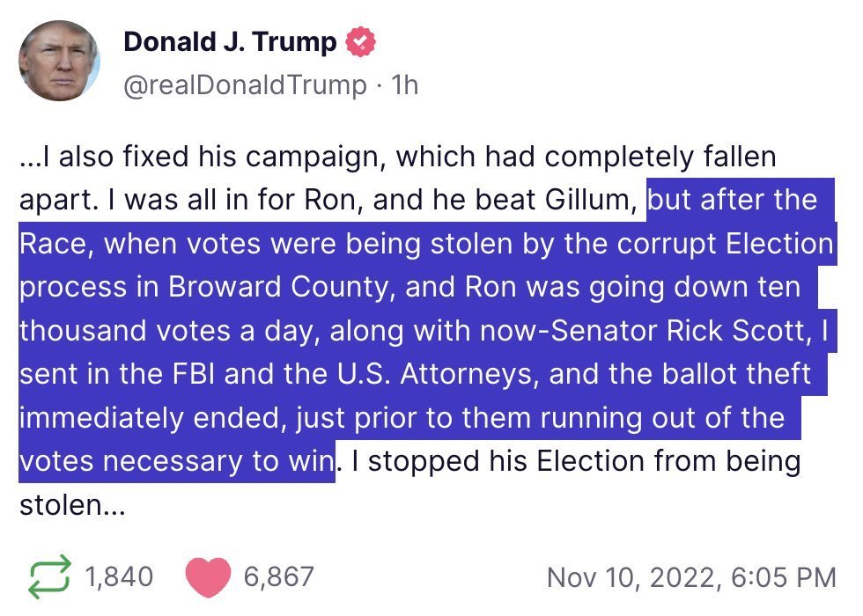
Task: Open the profile picture avatar
Action: 60,61
